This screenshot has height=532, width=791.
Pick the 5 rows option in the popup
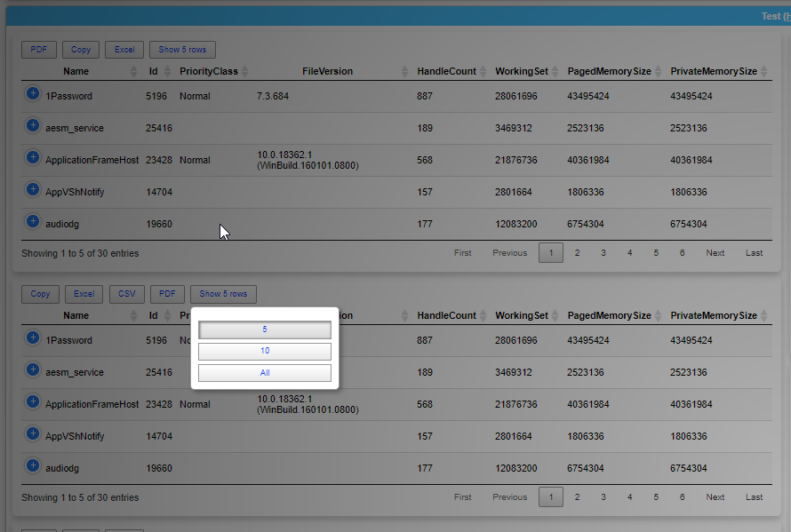[265, 330]
